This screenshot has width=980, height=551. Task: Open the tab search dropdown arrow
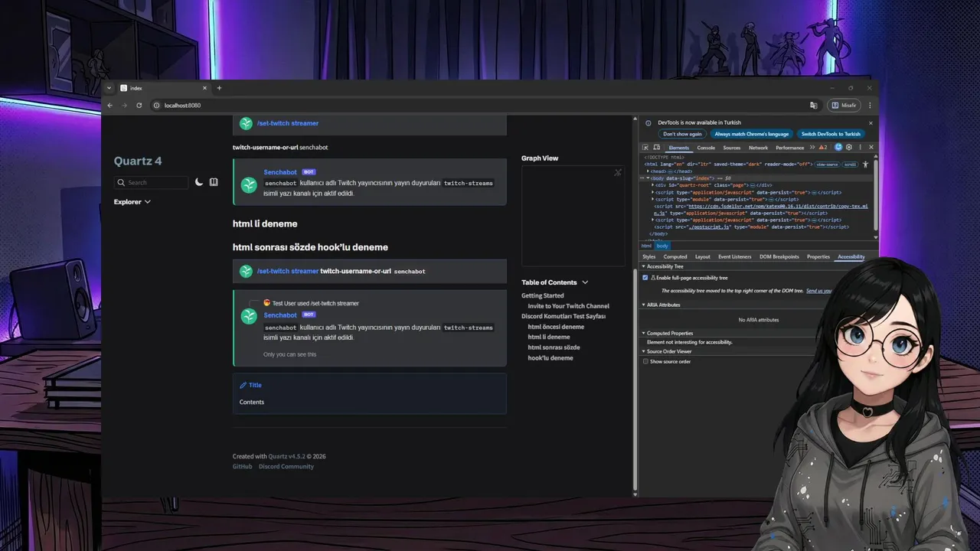pos(109,88)
